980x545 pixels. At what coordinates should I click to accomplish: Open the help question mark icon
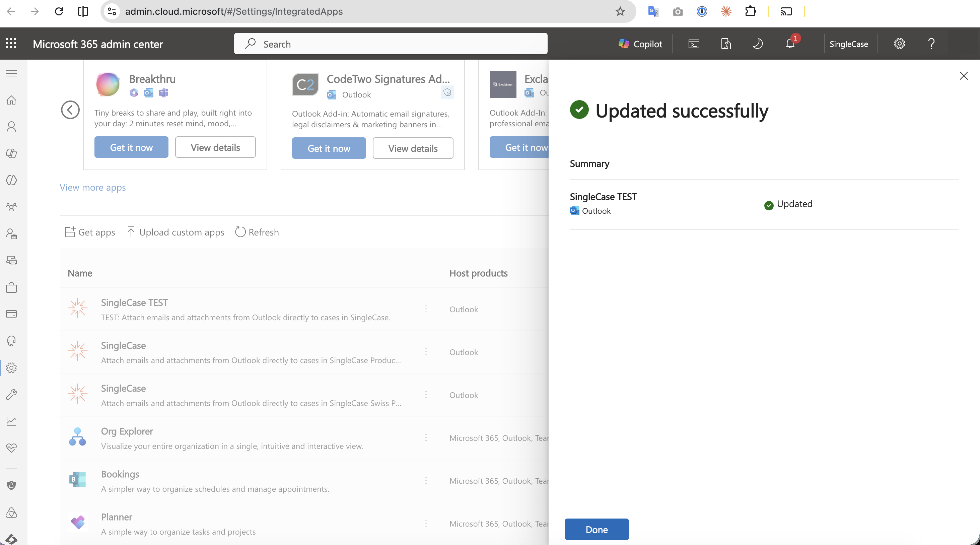931,44
